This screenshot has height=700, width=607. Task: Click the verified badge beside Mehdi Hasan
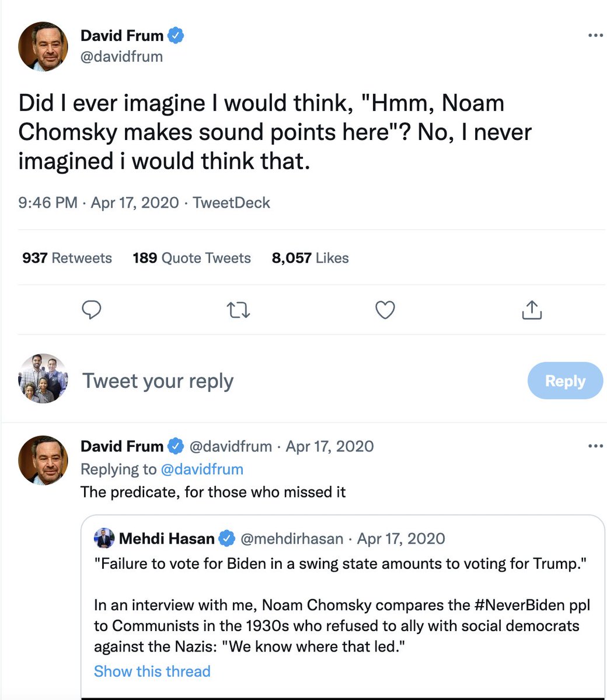click(226, 538)
